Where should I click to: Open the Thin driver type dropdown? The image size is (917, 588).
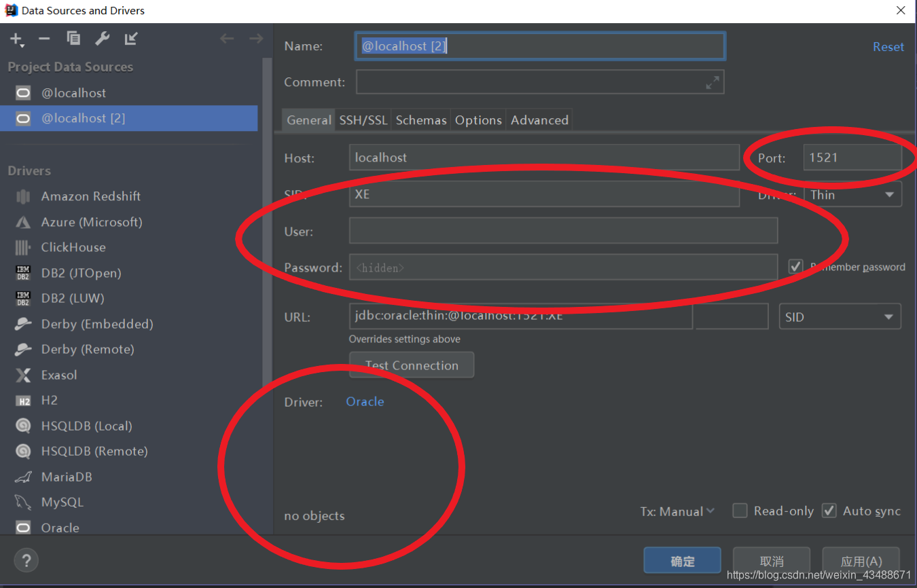coord(853,195)
